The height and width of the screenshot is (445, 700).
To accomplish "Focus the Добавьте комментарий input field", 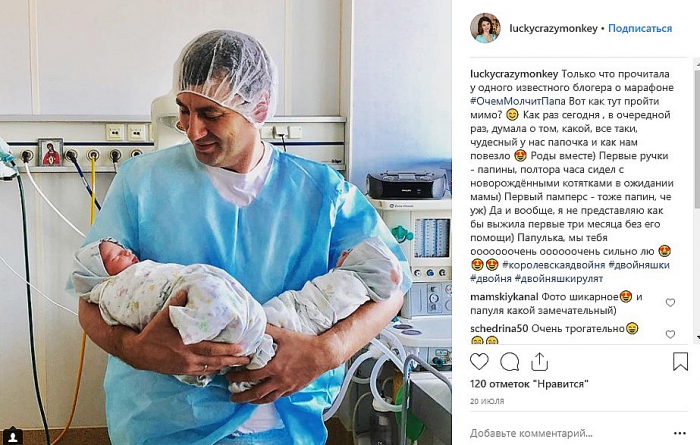I will pos(567,433).
